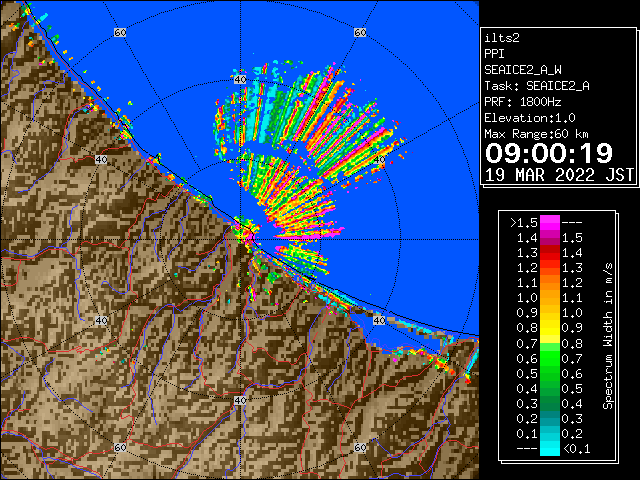This screenshot has height=480, width=640.
Task: Pick the bright green 0.6–0.7 legend band
Action: (550, 358)
